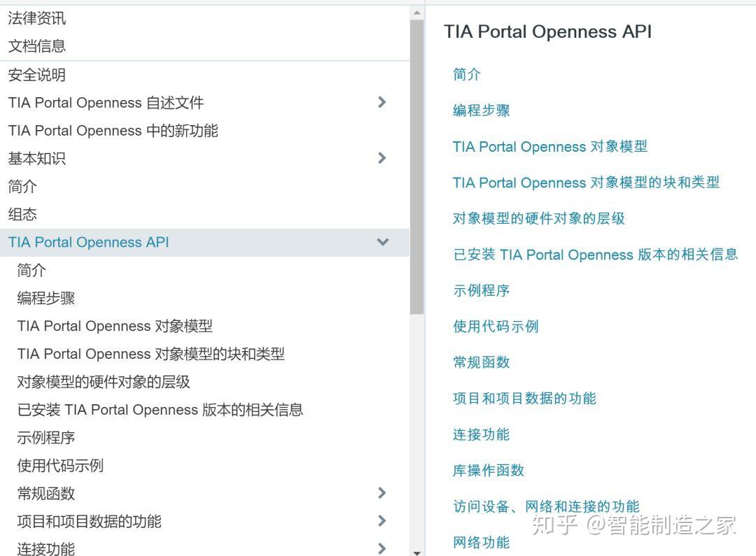Expand the 常规函数 tree node
The height and width of the screenshot is (556, 756).
click(x=381, y=493)
